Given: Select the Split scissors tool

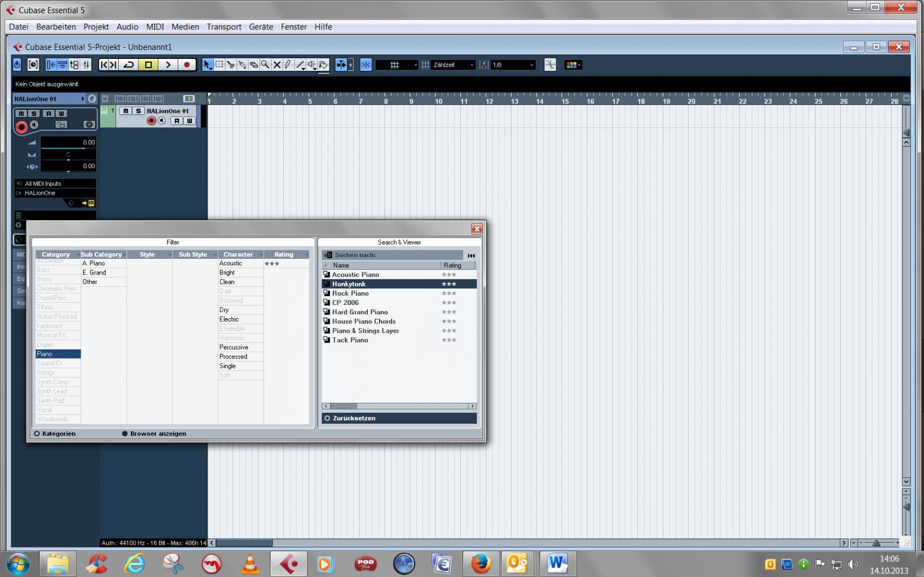Looking at the screenshot, I should pos(231,65).
